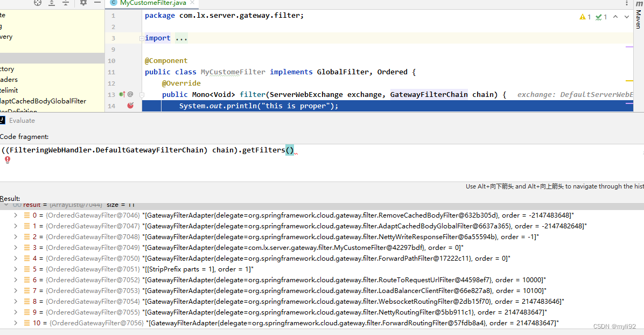Click the list icon of result item 7
Image resolution: width=644 pixels, height=335 pixels.
[27, 291]
